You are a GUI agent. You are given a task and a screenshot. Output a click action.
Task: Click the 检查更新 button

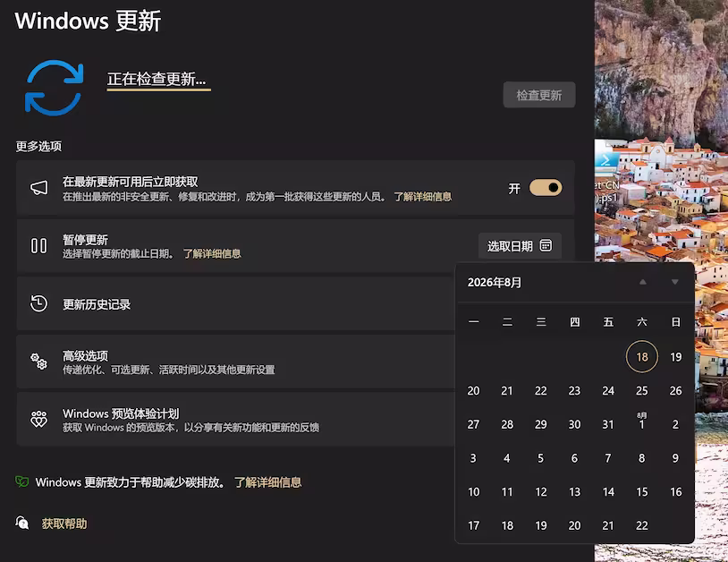pyautogui.click(x=539, y=95)
